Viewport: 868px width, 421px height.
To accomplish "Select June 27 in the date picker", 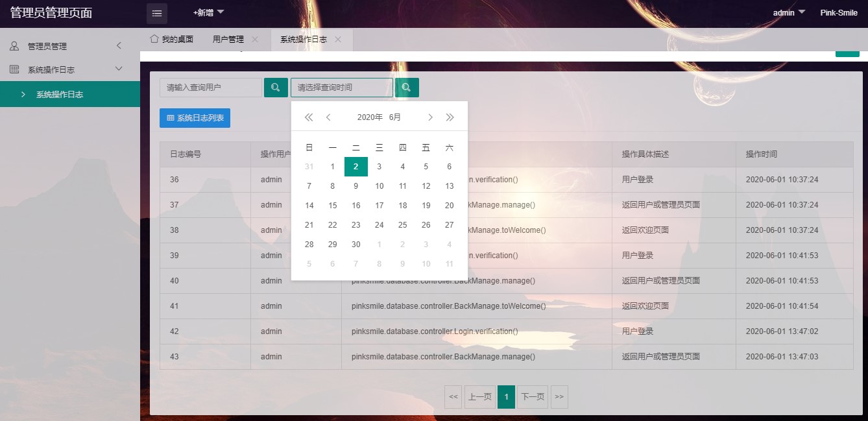I will point(450,225).
